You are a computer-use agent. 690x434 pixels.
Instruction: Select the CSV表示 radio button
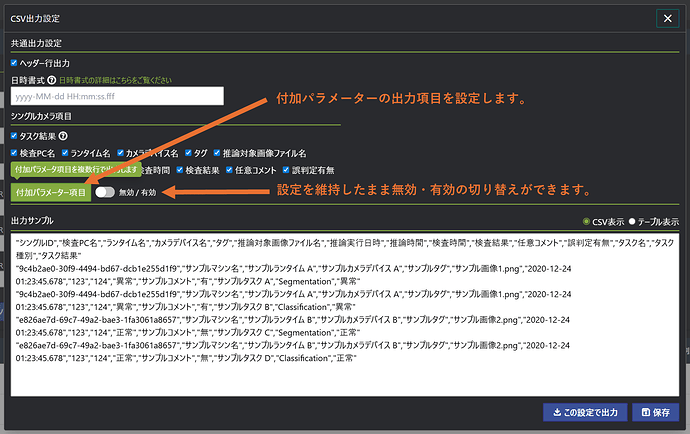tap(586, 221)
